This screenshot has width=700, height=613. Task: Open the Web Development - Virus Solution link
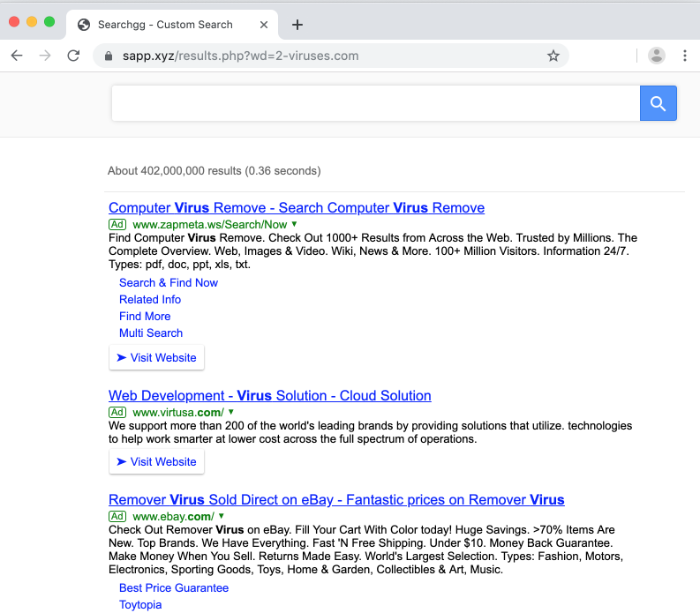coord(269,395)
